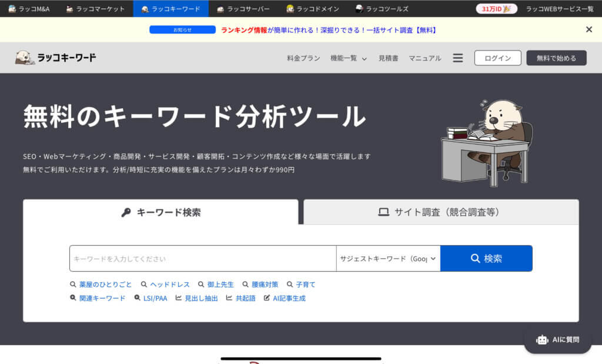Open the ラッコM&A service tab

pyautogui.click(x=29, y=8)
